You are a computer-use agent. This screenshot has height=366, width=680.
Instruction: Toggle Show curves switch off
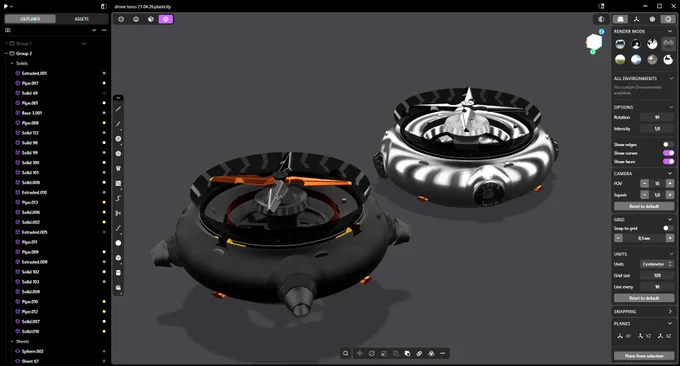(668, 153)
